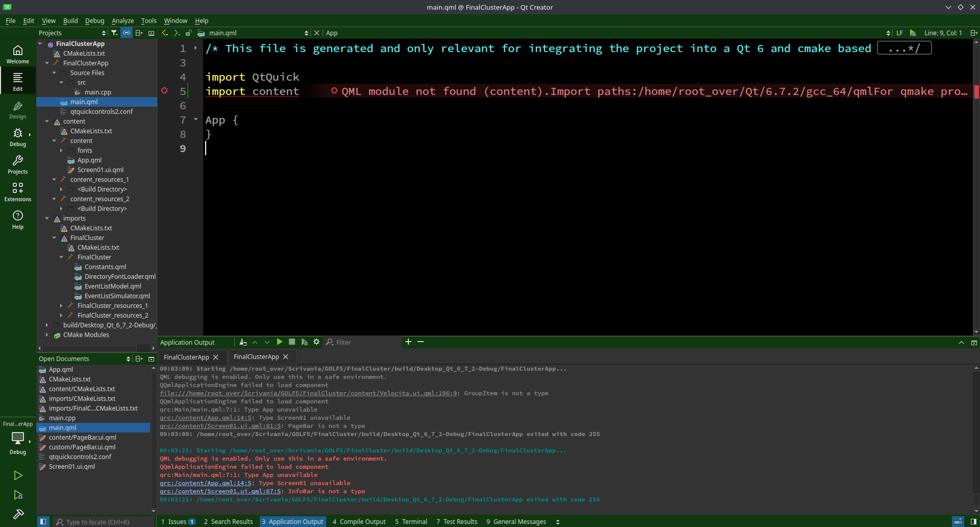The height and width of the screenshot is (527, 980).
Task: Open the Open Documents pane selector
Action: coord(84,359)
